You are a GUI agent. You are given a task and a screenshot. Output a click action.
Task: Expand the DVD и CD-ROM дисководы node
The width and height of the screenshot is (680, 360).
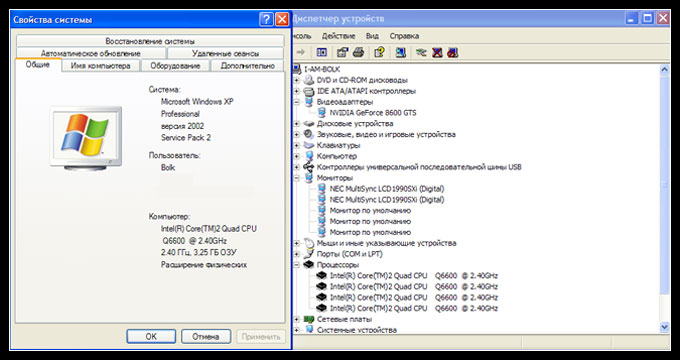click(x=297, y=80)
